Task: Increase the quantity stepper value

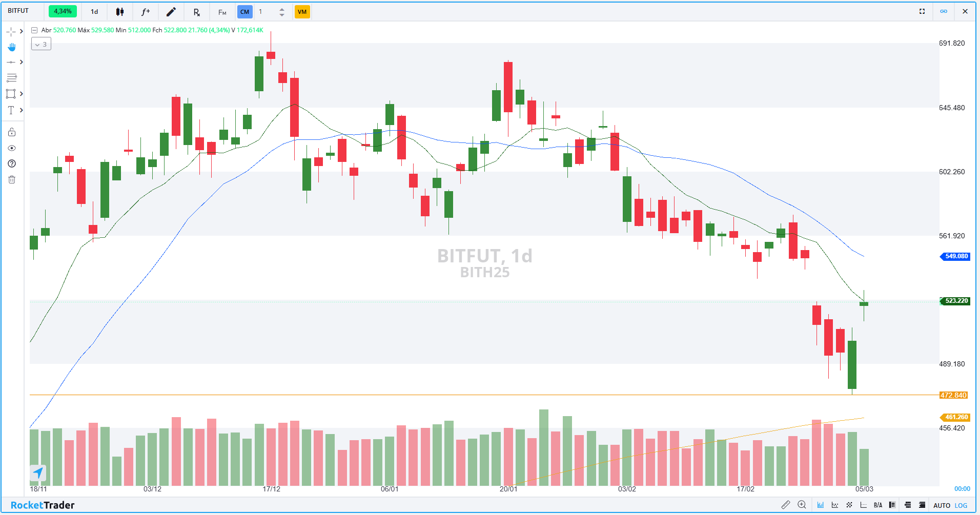Action: coord(282,9)
